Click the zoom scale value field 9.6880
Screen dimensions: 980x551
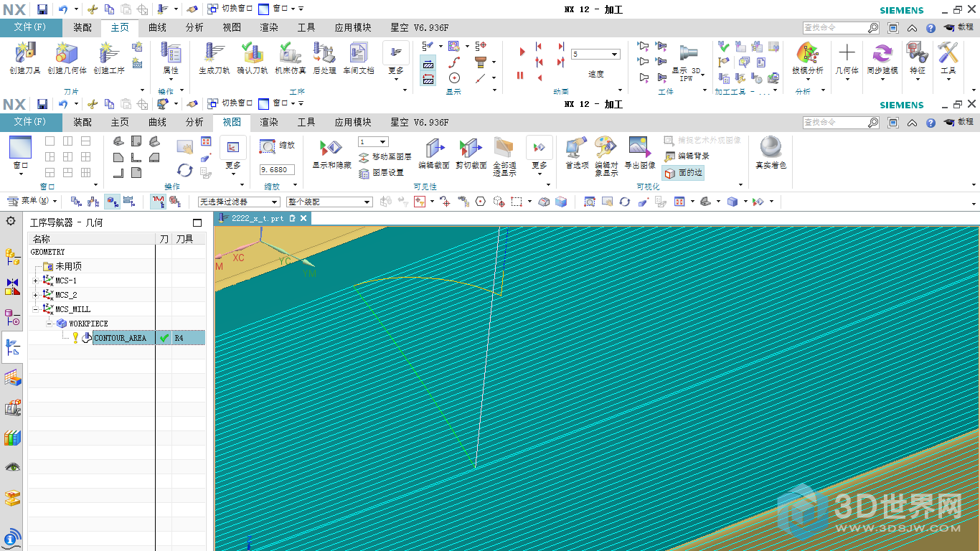277,170
